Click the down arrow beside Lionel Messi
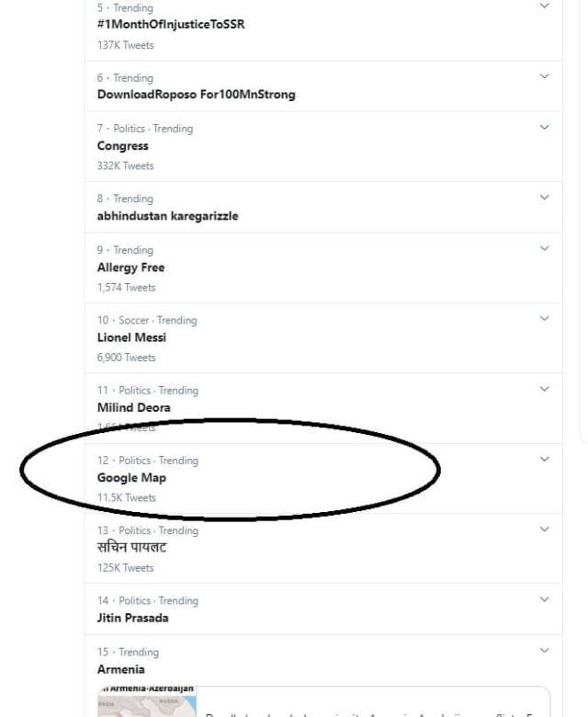The image size is (588, 717). [544, 318]
